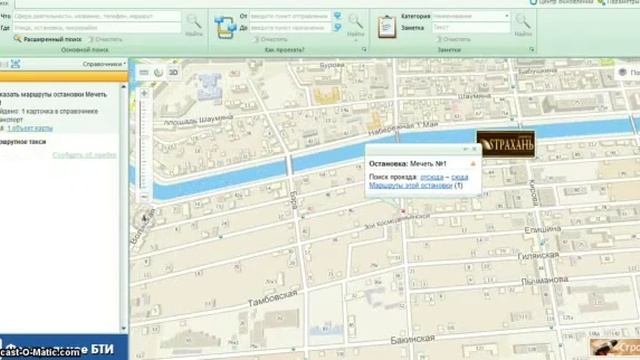
Task: Open dropdown arrow under route Найти button
Action: click(356, 40)
